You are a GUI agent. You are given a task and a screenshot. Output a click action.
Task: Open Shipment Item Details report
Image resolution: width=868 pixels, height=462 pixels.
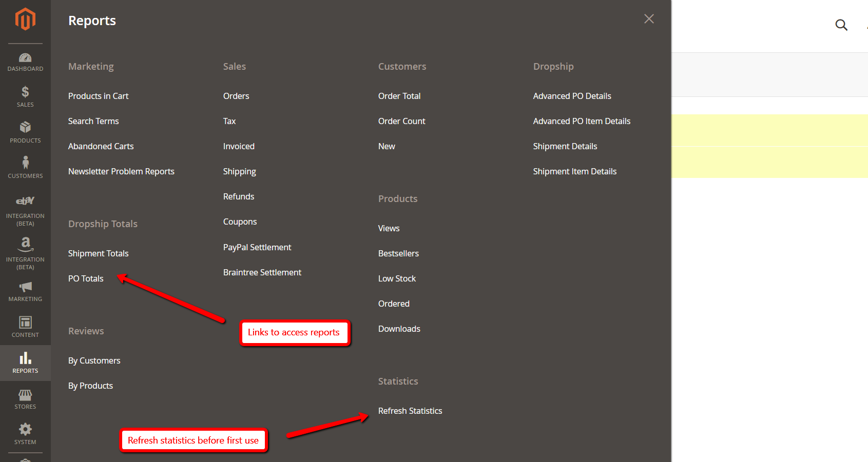(575, 171)
